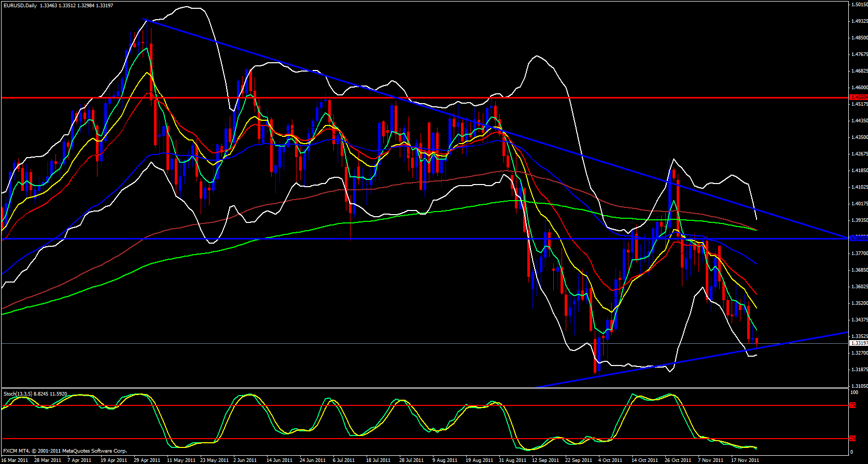Click the stochastic level 100 scale label
Image resolution: width=868 pixels, height=464 pixels.
tap(854, 393)
